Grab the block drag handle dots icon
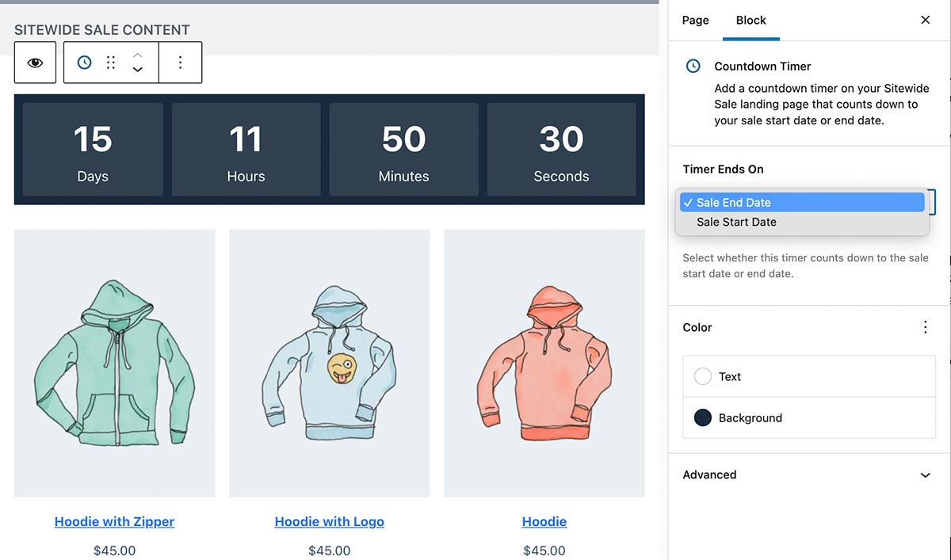The width and height of the screenshot is (951, 560). (x=110, y=62)
